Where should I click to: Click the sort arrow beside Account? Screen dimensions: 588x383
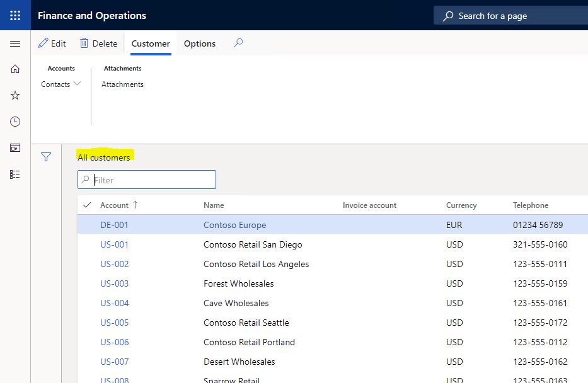[135, 205]
